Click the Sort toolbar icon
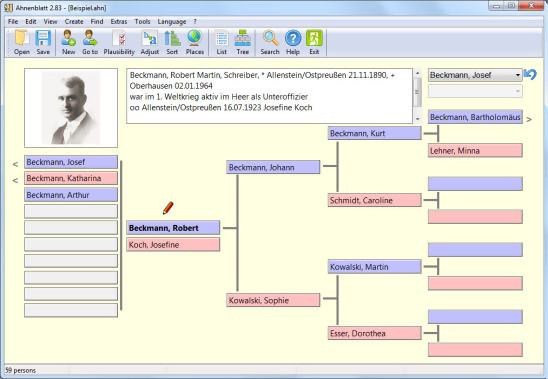 [172, 42]
